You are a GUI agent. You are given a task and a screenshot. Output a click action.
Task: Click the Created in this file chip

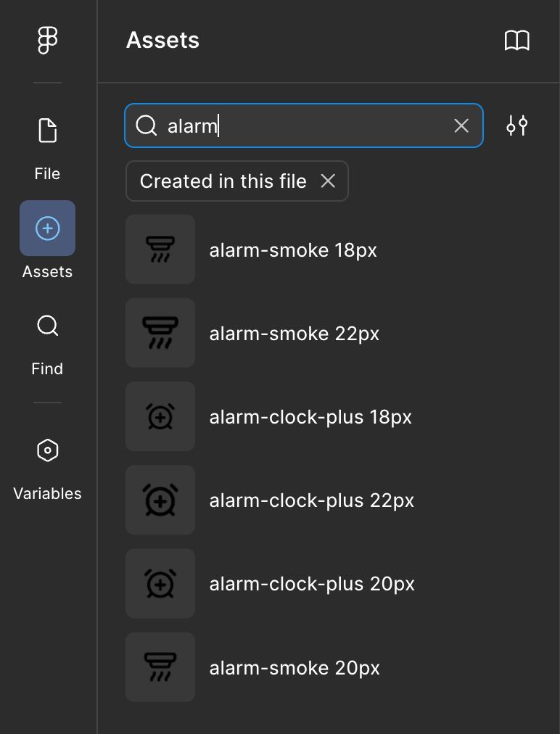click(237, 181)
